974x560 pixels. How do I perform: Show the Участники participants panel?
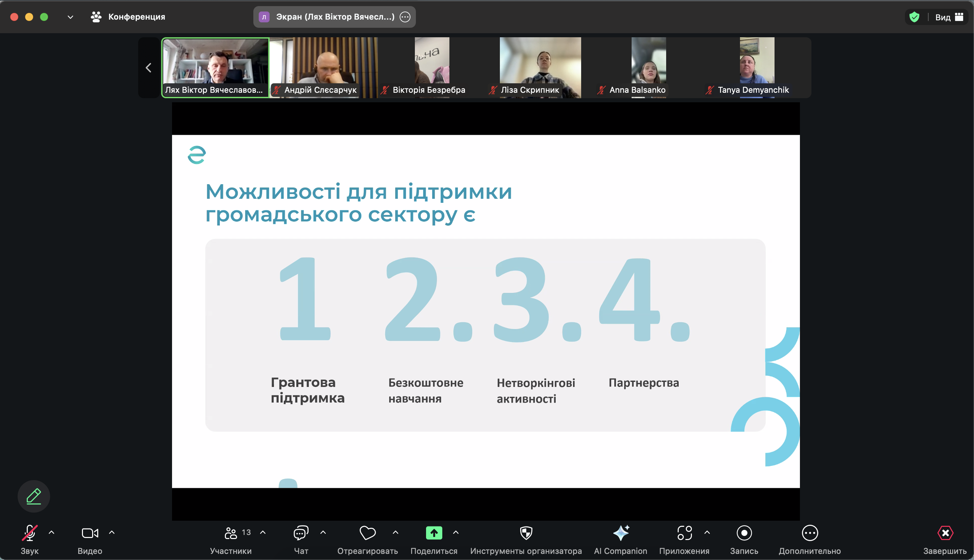pos(231,533)
